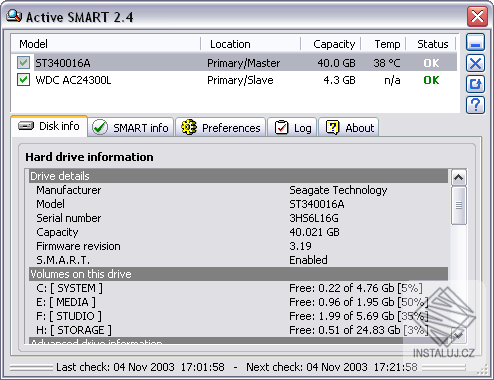494x380 pixels.
Task: Click the Seagate Technology manufacturer value
Action: pyautogui.click(x=338, y=190)
